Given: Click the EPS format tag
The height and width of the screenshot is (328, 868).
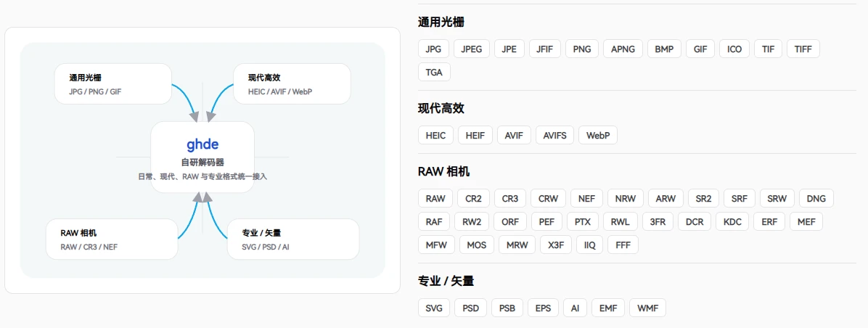Looking at the screenshot, I should pos(544,308).
